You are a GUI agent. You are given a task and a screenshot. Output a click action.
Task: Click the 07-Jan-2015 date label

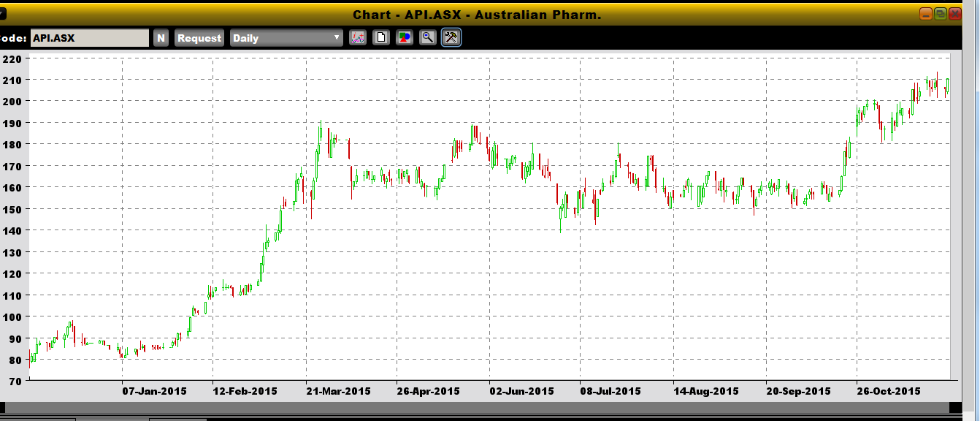click(x=154, y=391)
